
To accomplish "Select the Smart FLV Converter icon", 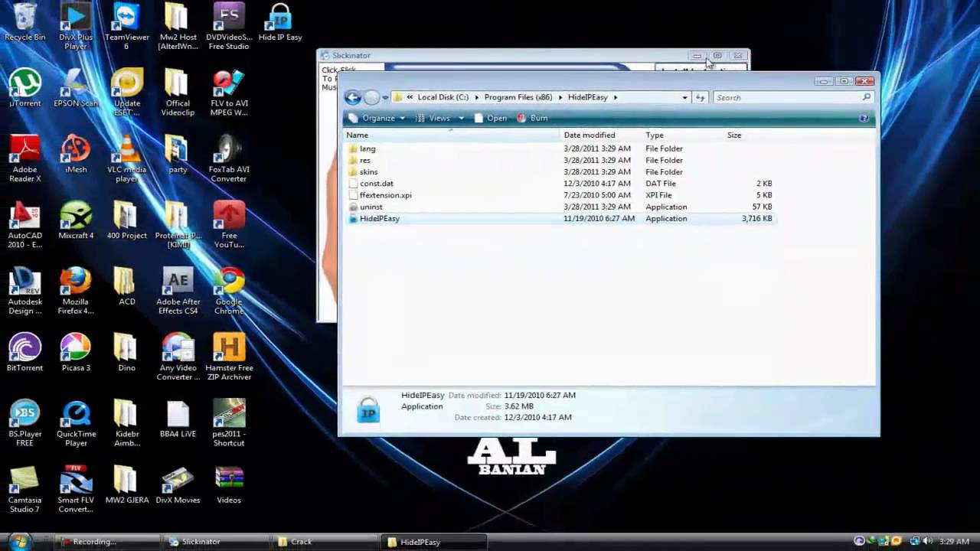I will 75,490.
